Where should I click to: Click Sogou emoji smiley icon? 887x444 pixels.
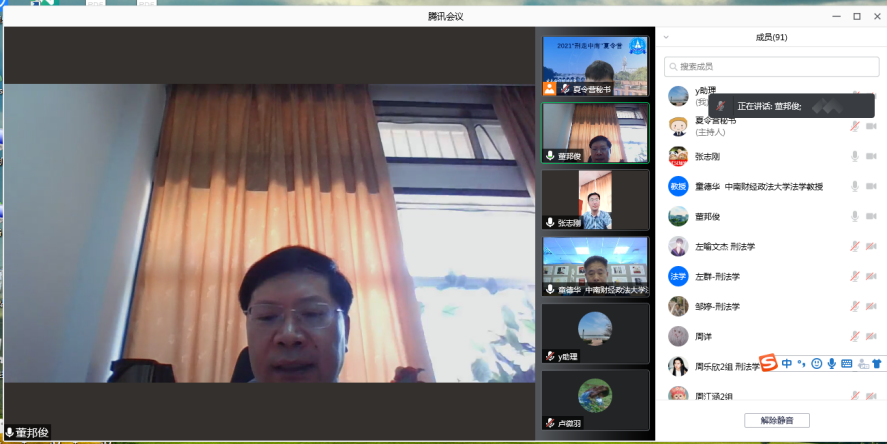tap(816, 363)
